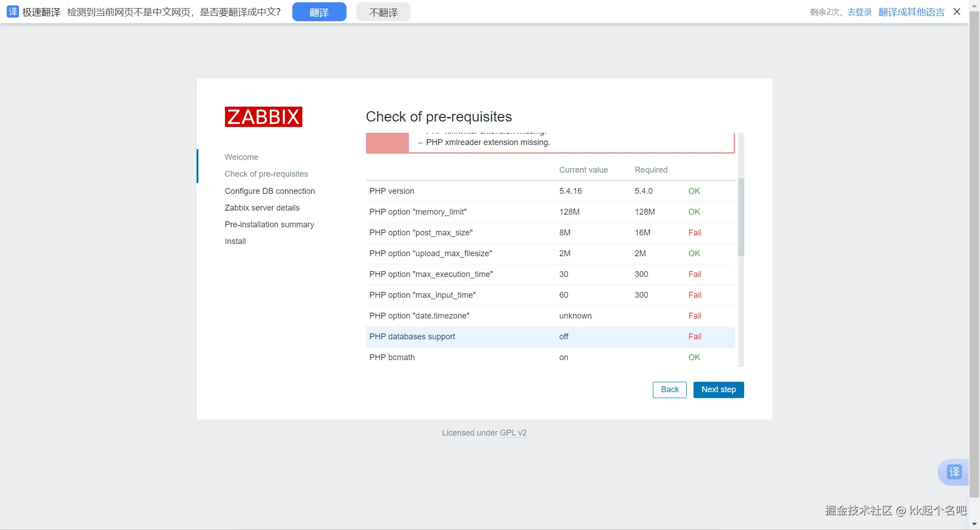980x530 pixels.
Task: Open 翻译成其他语言 language options
Action: pos(911,12)
